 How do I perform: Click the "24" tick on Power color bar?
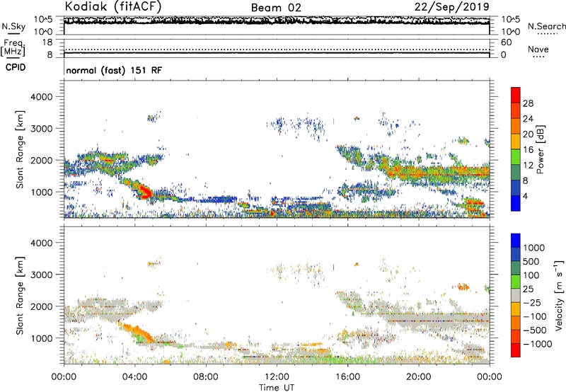(x=528, y=119)
